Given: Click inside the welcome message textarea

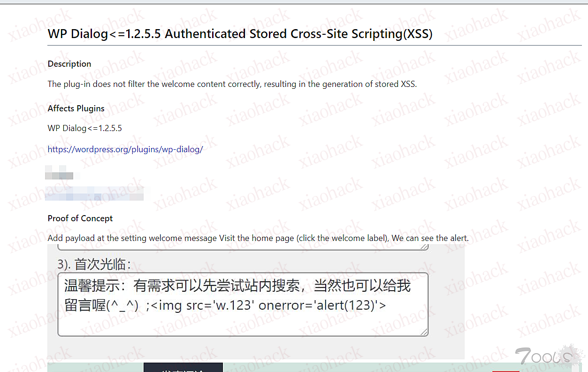Looking at the screenshot, I should coord(243,304).
